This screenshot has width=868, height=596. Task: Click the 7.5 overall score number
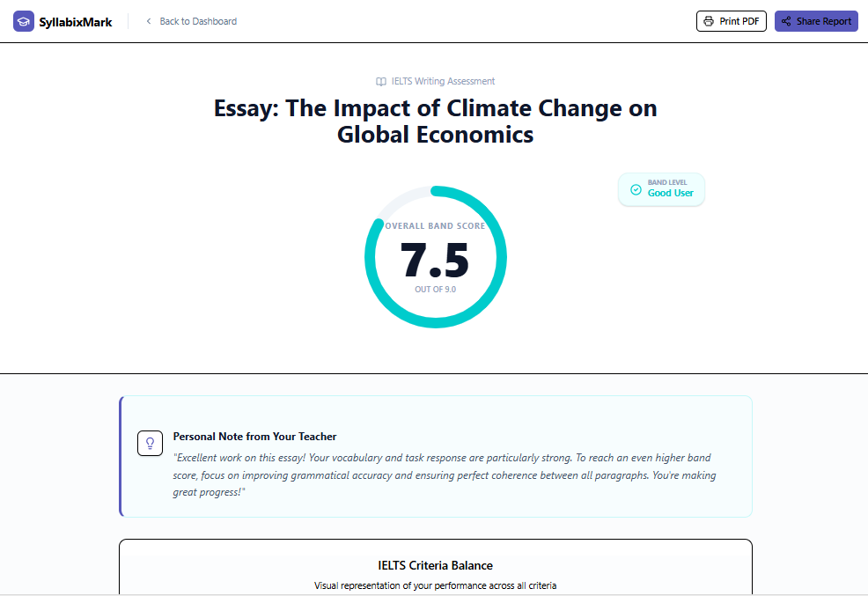435,260
